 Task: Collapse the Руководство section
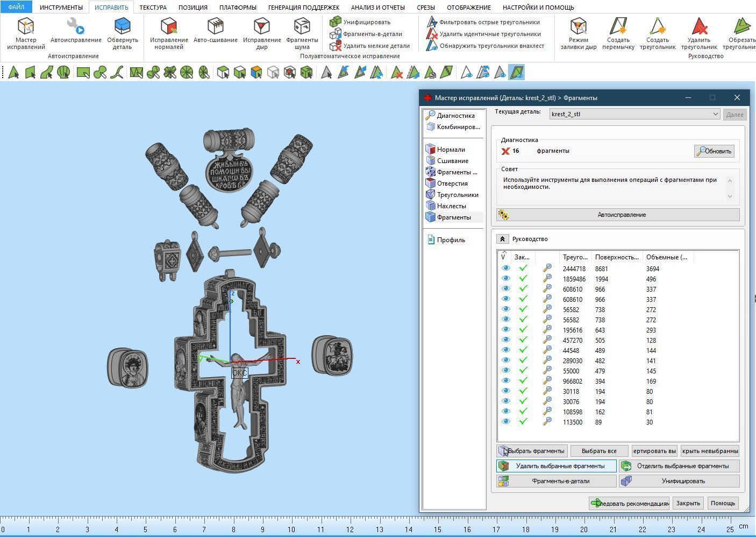pyautogui.click(x=502, y=239)
